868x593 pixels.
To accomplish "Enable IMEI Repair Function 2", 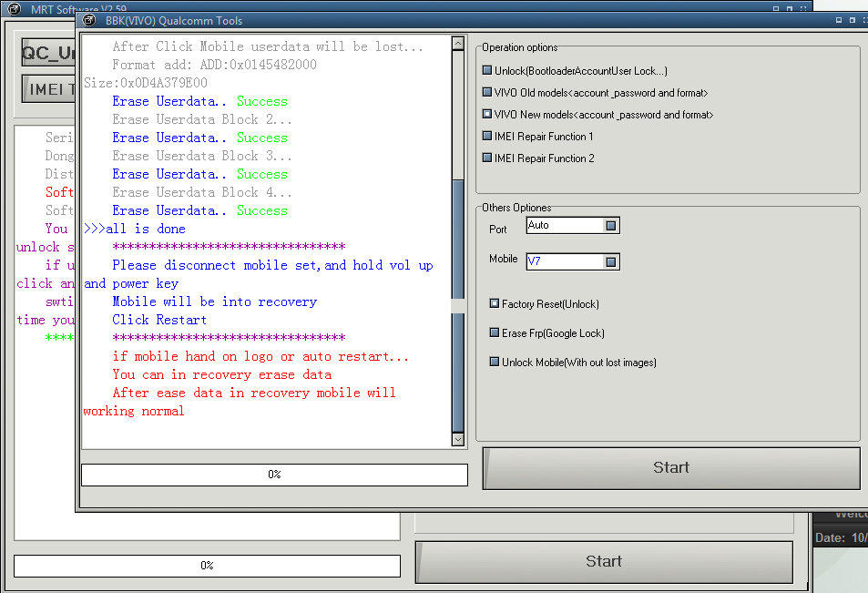I will [x=487, y=158].
